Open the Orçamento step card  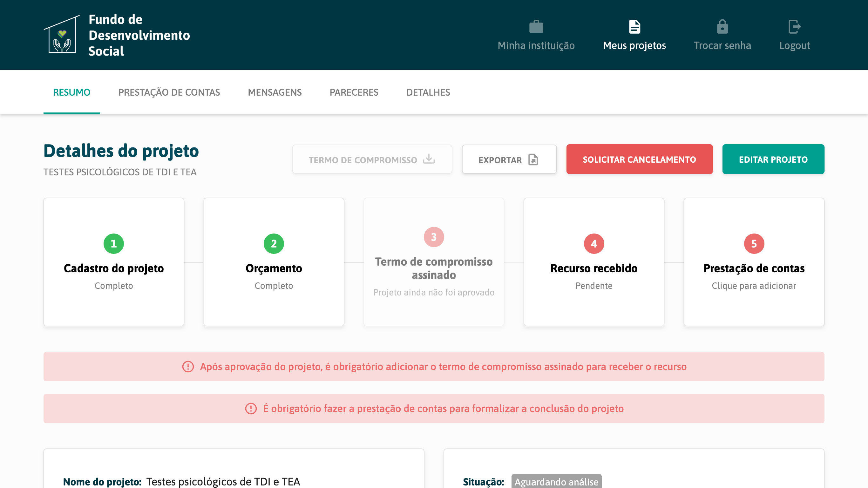pyautogui.click(x=274, y=262)
